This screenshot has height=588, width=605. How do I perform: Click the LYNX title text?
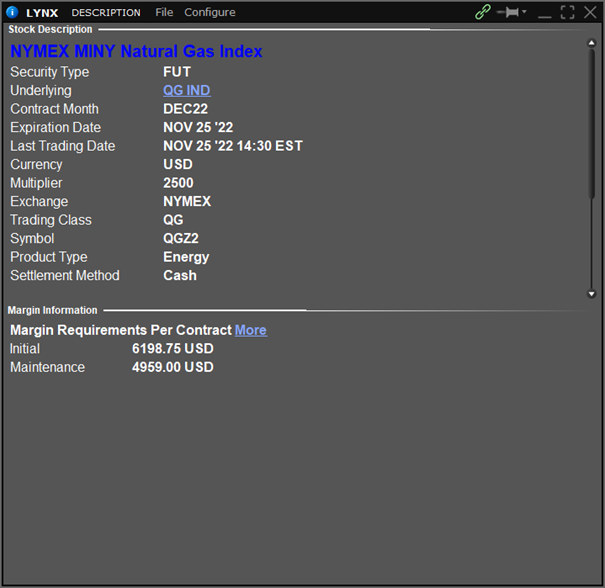tap(42, 13)
